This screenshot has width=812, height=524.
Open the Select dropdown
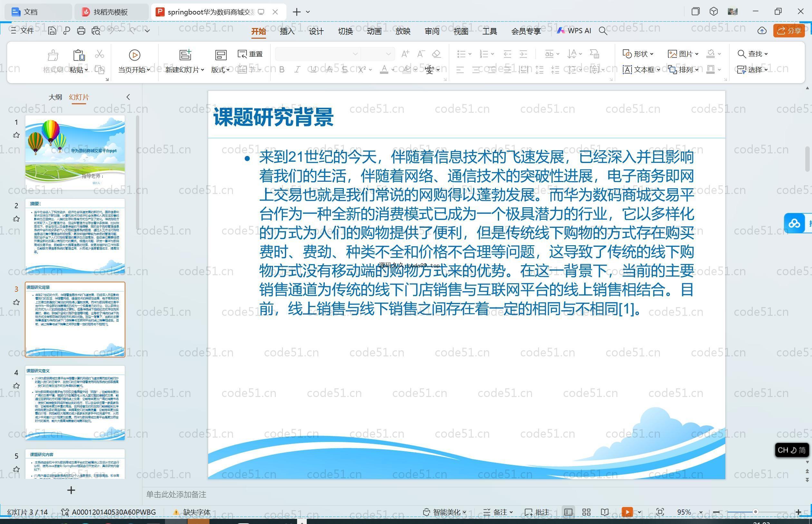[752, 70]
